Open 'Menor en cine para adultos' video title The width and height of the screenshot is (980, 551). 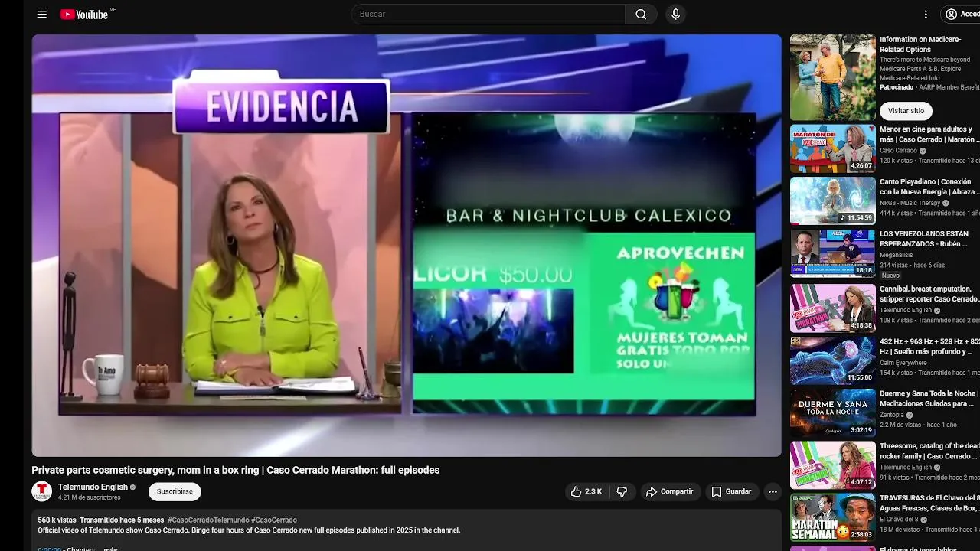pos(929,135)
